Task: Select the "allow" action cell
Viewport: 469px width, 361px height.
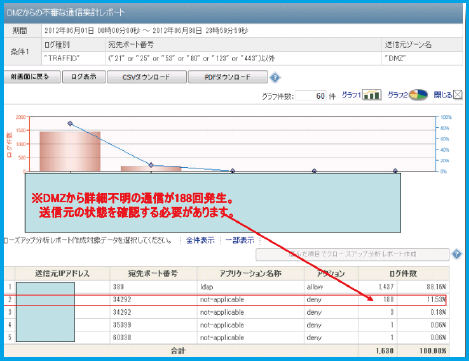Action: point(315,287)
